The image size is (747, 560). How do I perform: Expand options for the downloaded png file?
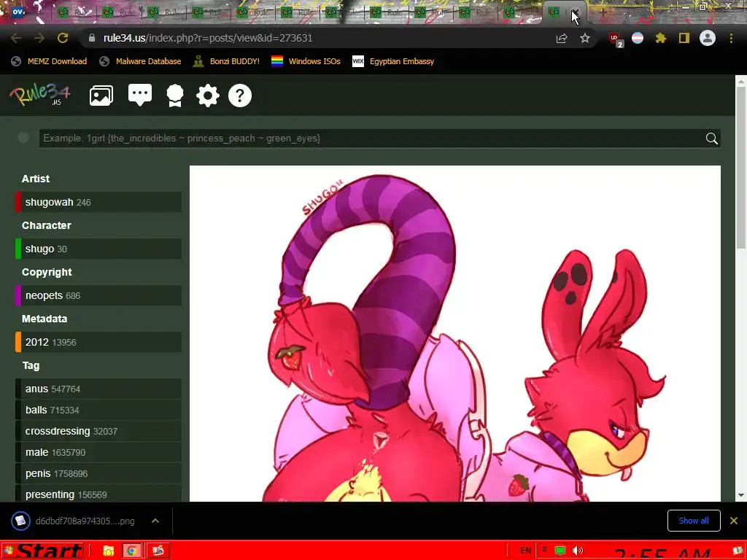coord(155,521)
